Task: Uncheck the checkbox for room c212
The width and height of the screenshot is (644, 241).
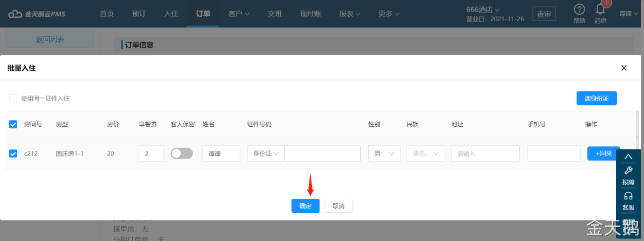Action: click(13, 153)
